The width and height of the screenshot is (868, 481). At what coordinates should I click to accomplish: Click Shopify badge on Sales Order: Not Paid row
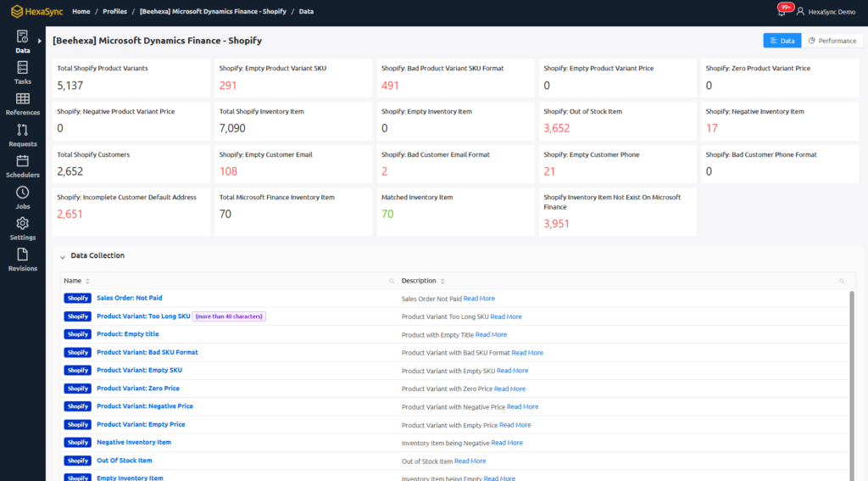coord(77,298)
